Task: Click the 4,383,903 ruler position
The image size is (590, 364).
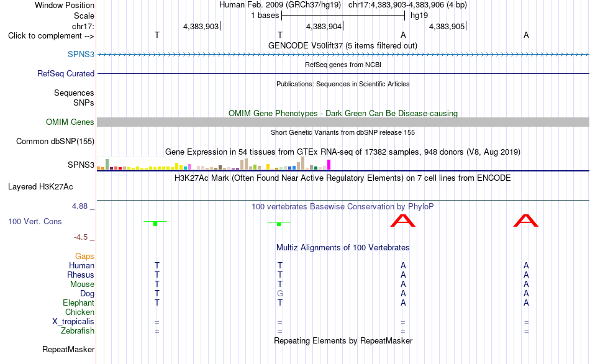Action: tap(201, 26)
